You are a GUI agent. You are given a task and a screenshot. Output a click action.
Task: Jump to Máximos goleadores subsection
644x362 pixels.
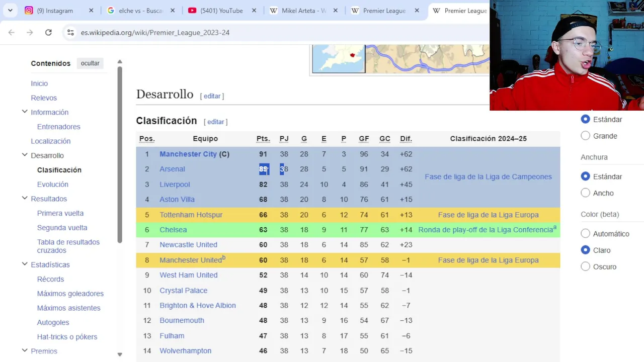click(x=70, y=294)
